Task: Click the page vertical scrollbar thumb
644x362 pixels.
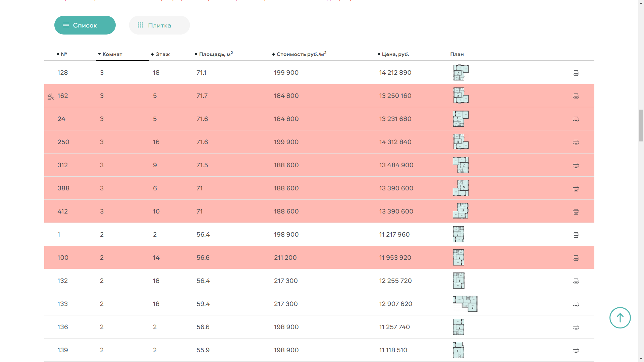Action: 641,126
